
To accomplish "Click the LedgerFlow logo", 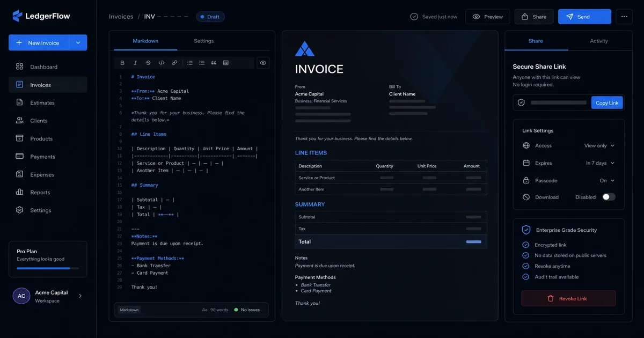I will coord(41,16).
